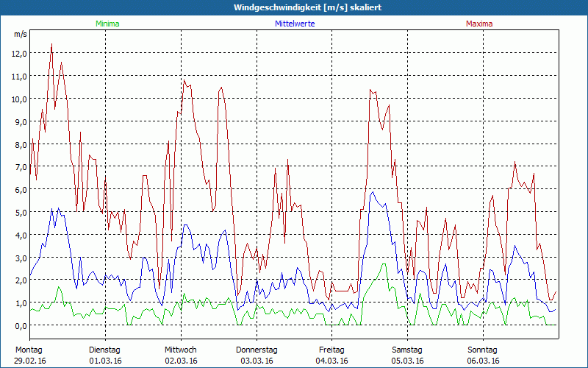Select the 6,0 y-axis value
The width and height of the screenshot is (588, 368).
click(21, 190)
